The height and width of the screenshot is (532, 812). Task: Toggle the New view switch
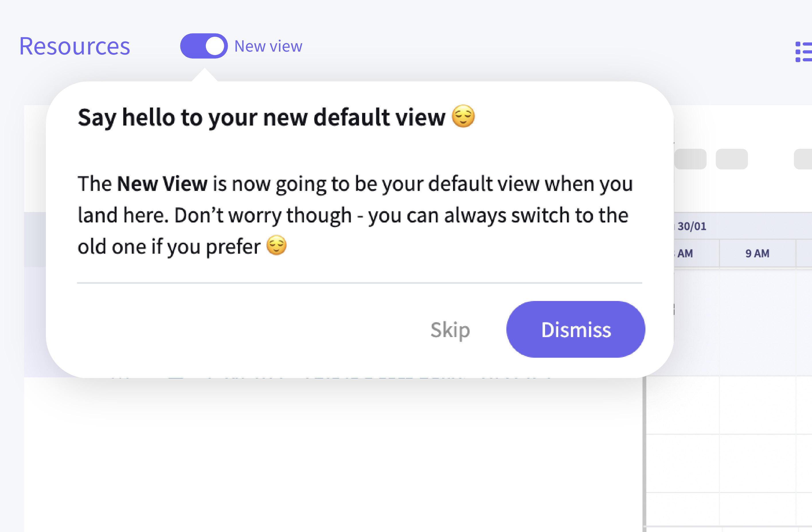click(204, 46)
